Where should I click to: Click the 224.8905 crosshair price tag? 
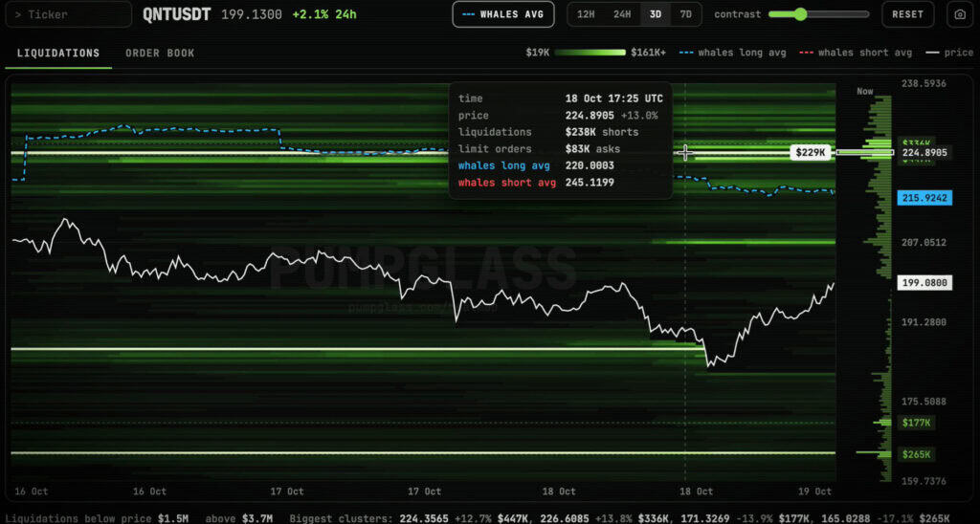(x=924, y=152)
